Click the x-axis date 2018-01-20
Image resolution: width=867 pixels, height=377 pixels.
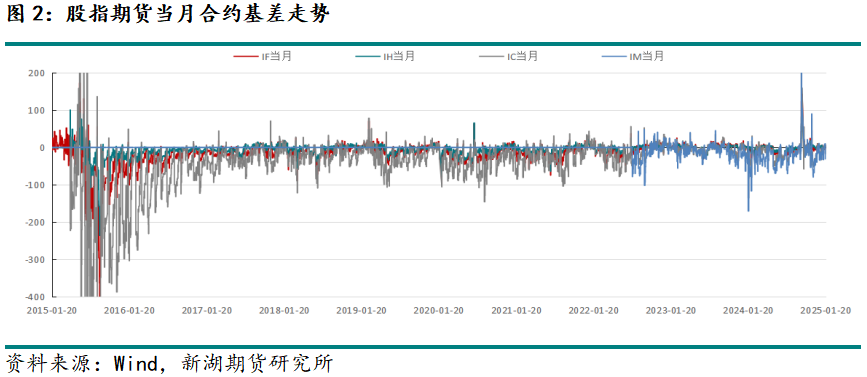pyautogui.click(x=284, y=310)
